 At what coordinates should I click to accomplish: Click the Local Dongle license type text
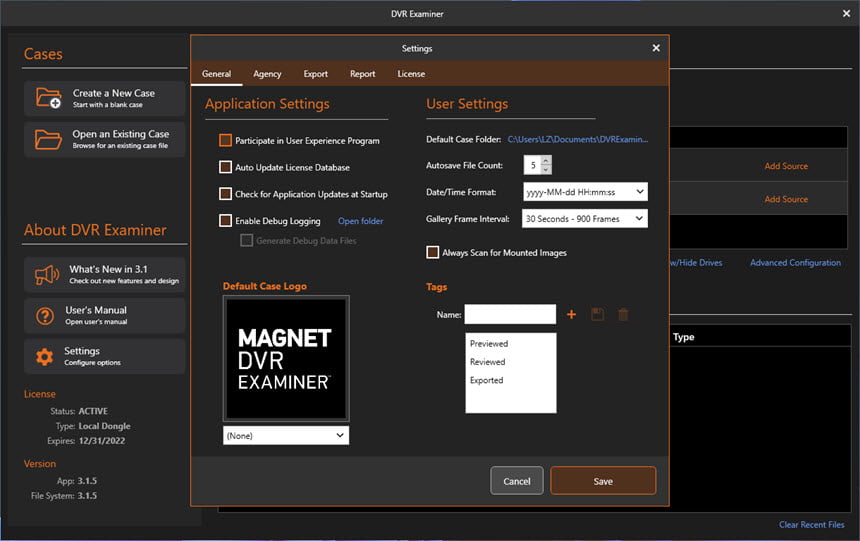pyautogui.click(x=104, y=426)
